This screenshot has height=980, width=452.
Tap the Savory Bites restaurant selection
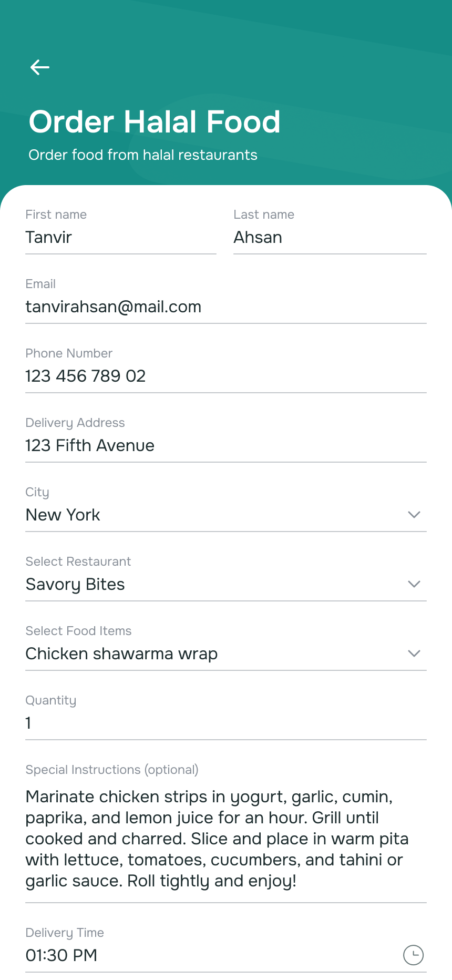coord(75,585)
